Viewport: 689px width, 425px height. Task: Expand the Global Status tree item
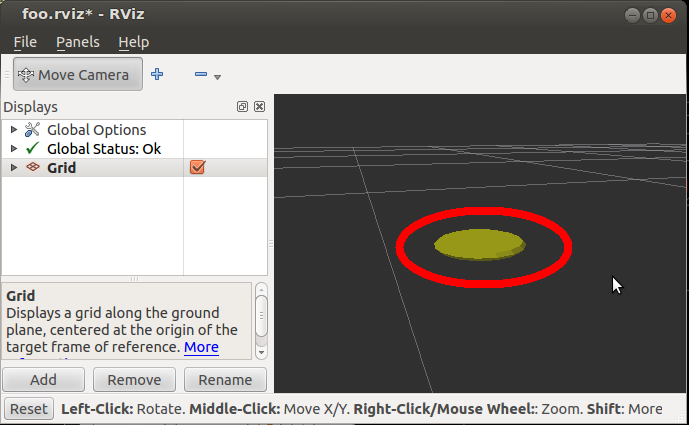[x=13, y=149]
